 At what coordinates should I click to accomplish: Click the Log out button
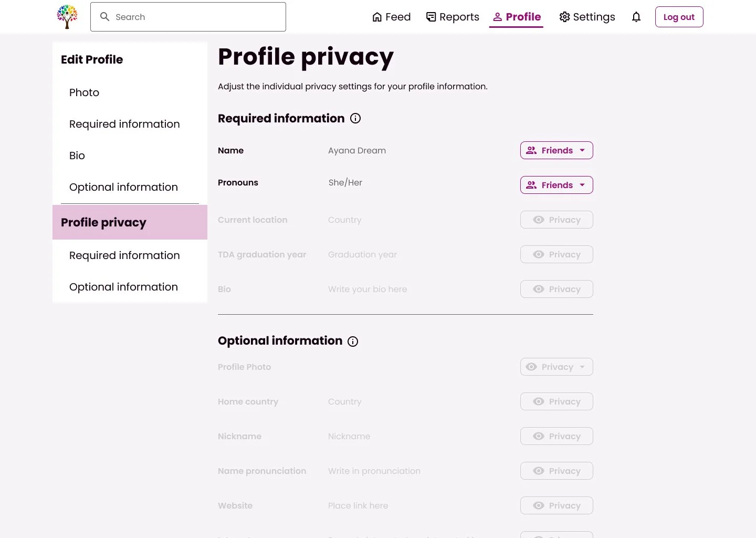tap(679, 17)
